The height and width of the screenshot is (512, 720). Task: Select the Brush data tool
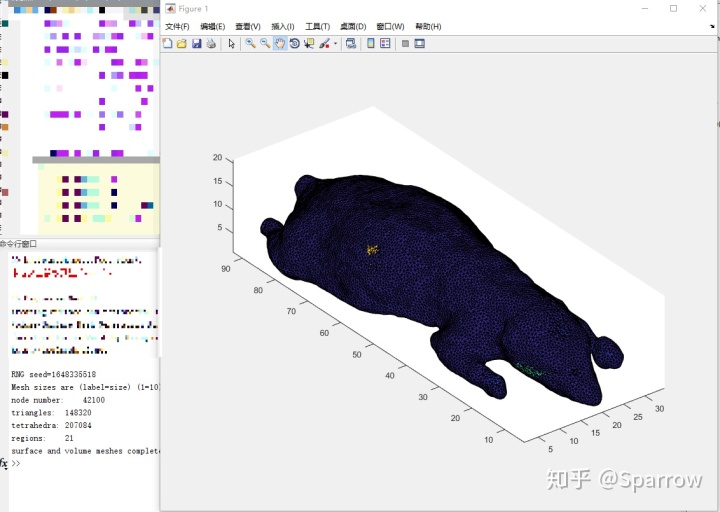324,44
